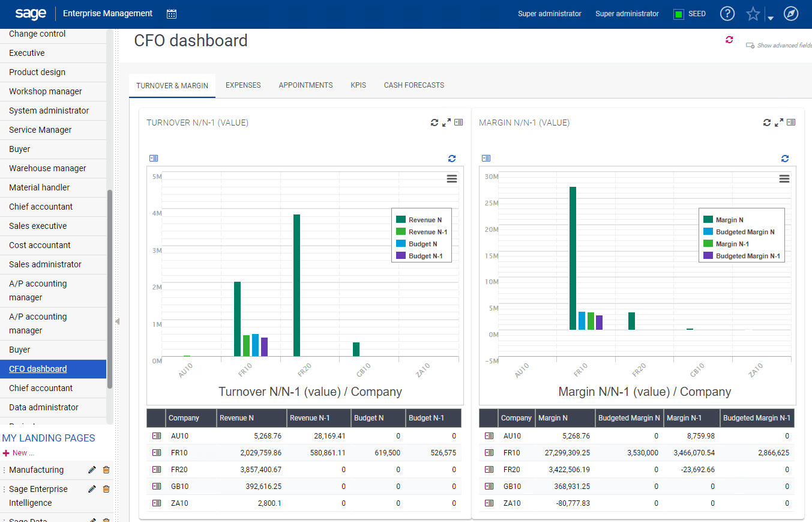
Task: Click the green SEED endpoint indicator
Action: click(x=679, y=14)
